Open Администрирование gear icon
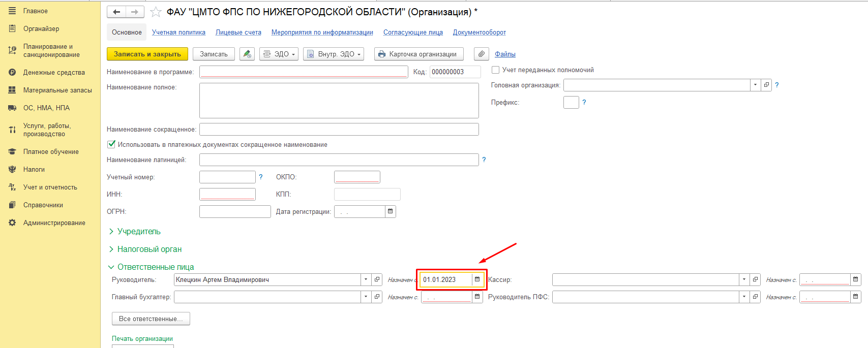The height and width of the screenshot is (348, 868). (x=12, y=223)
